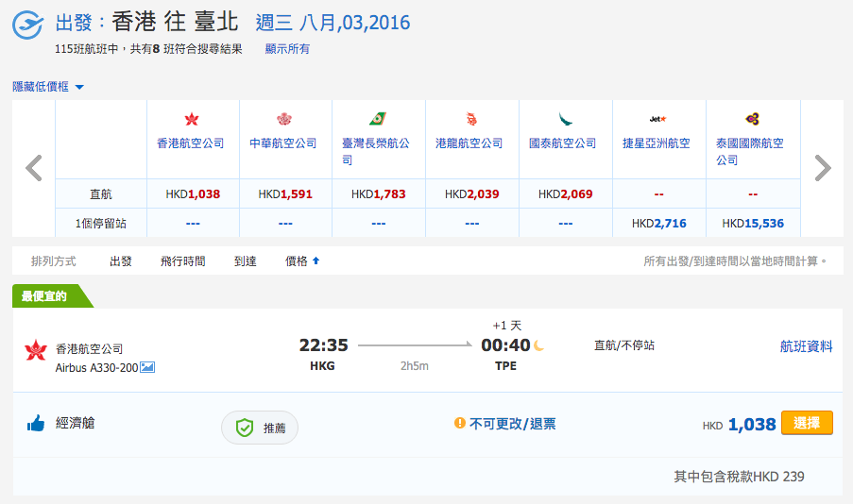Screen dimensions: 853x504
Task: Sort flights by 價格
Action: click(297, 261)
